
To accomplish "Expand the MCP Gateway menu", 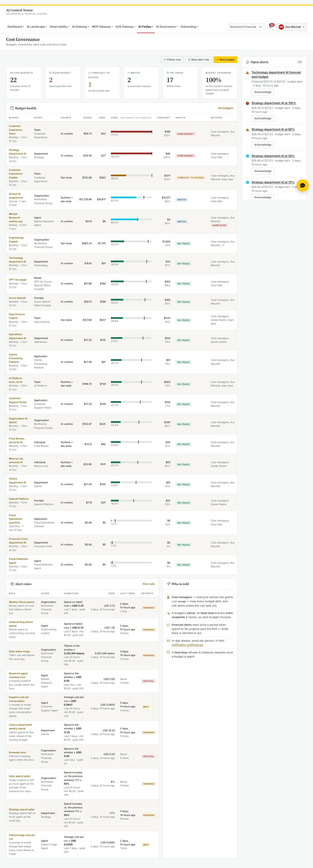I will (x=102, y=27).
